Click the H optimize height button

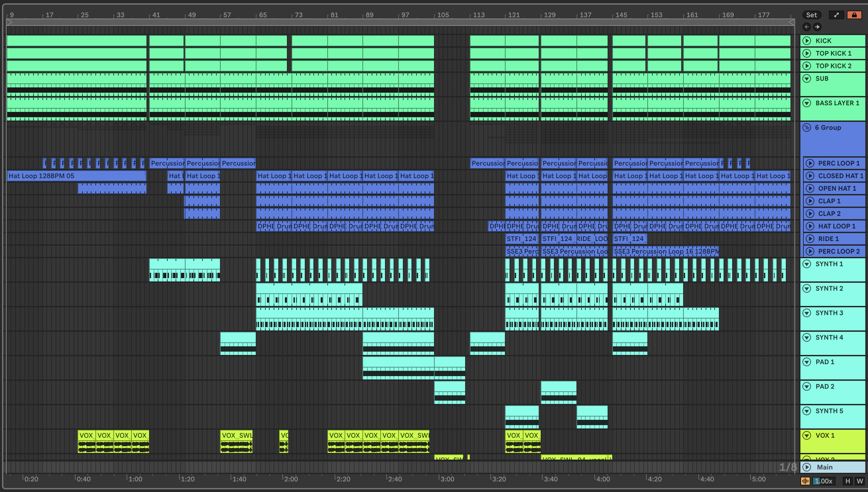(847, 481)
